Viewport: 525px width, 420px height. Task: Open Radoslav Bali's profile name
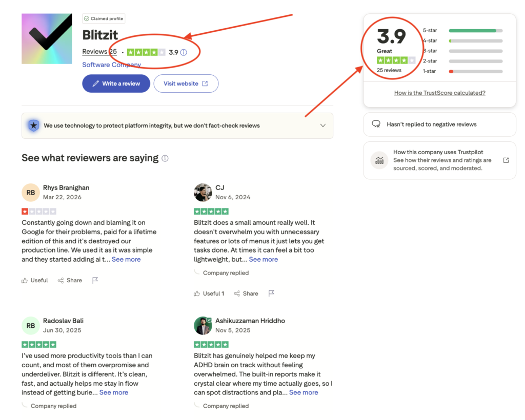63,321
